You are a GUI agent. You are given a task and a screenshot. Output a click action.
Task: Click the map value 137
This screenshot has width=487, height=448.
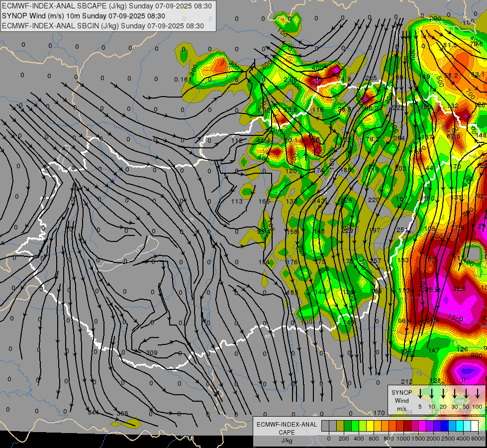click(406, 351)
